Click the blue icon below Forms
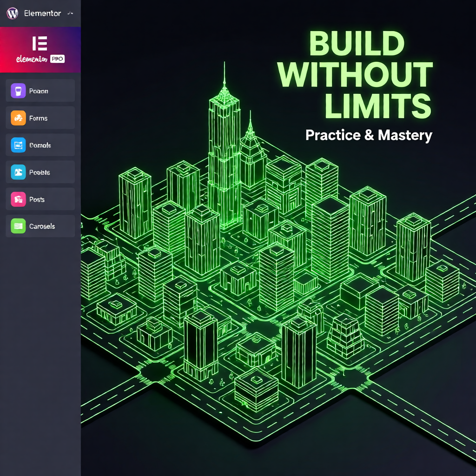The image size is (476, 476). click(x=18, y=145)
